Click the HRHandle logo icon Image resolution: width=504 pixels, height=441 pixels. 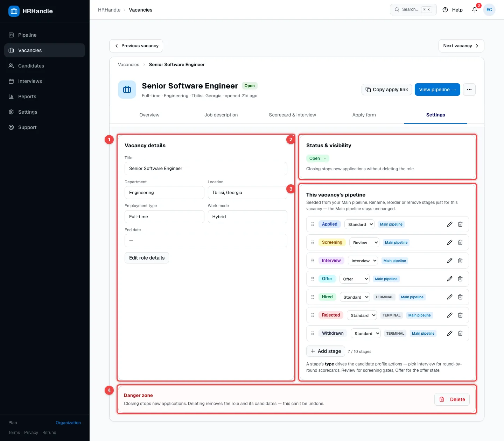click(14, 11)
